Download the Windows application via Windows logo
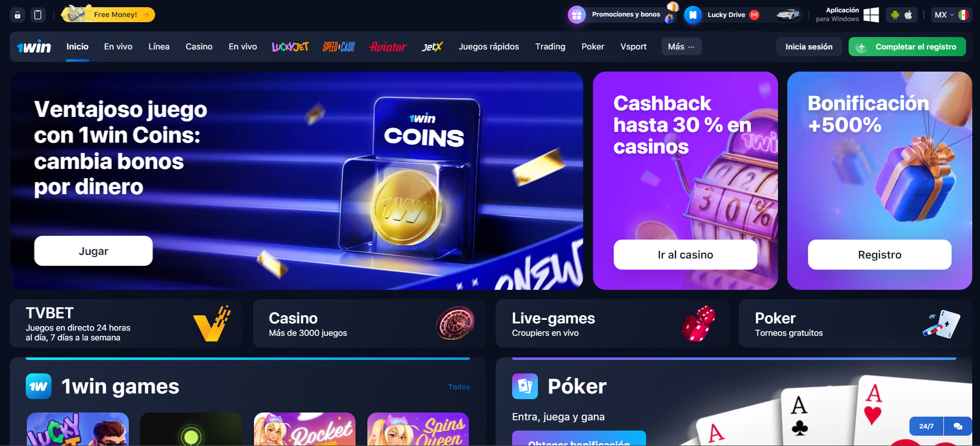The image size is (980, 446). click(871, 15)
